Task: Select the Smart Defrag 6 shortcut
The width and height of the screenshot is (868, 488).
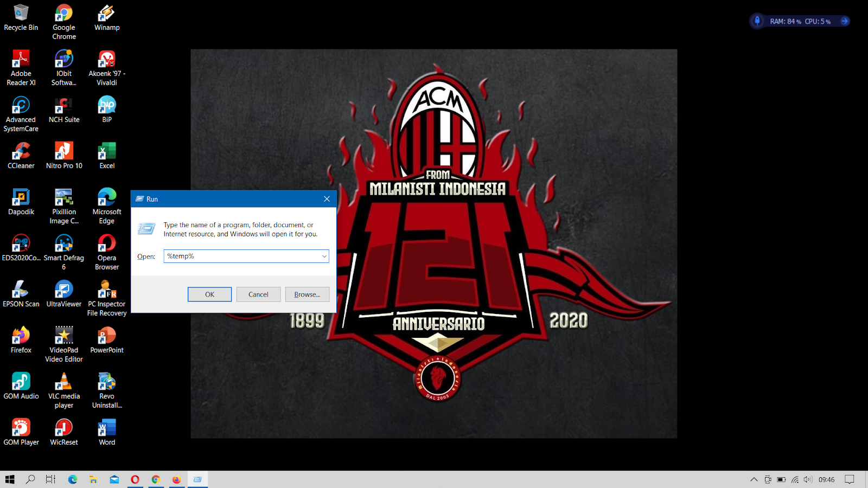Action: coord(64,252)
